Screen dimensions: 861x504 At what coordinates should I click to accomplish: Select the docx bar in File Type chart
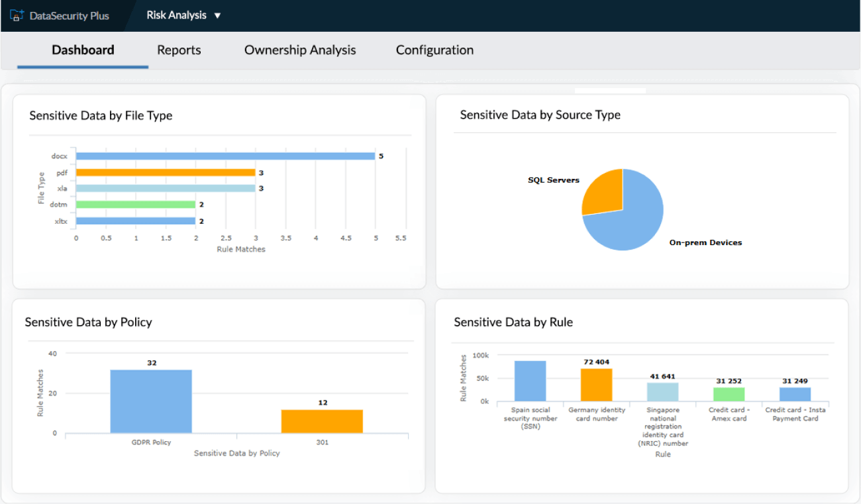pos(225,156)
